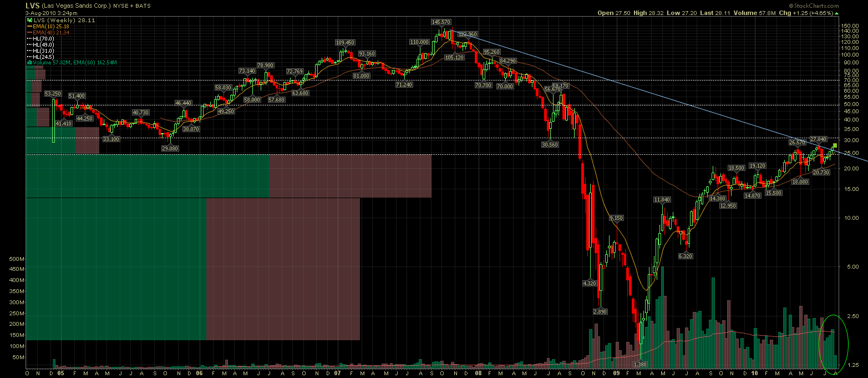
Task: Click the 27.840 price label
Action: pyautogui.click(x=819, y=139)
